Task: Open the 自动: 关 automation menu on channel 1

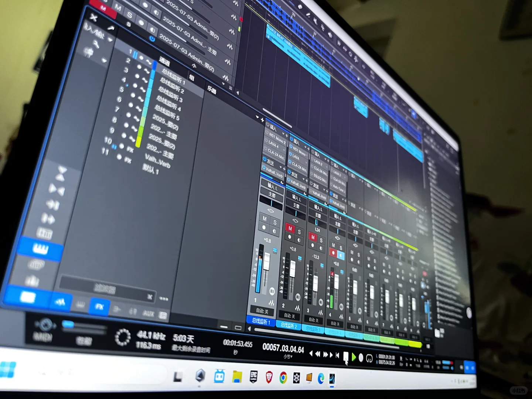Action: 262,311
